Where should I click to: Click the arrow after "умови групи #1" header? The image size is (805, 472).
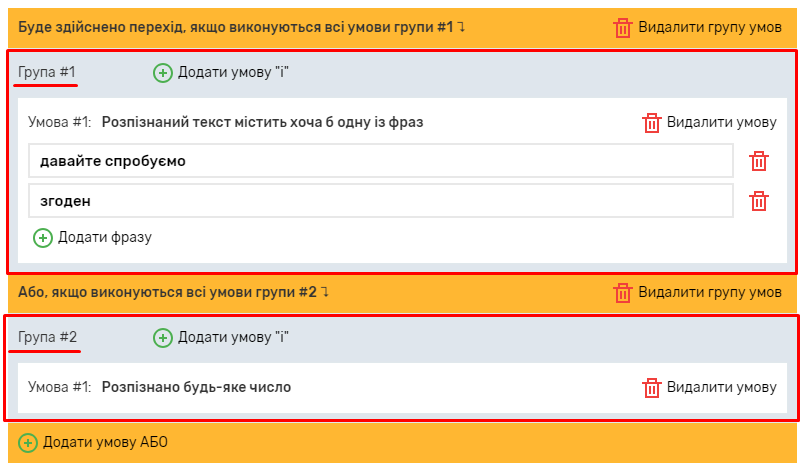[x=461, y=27]
